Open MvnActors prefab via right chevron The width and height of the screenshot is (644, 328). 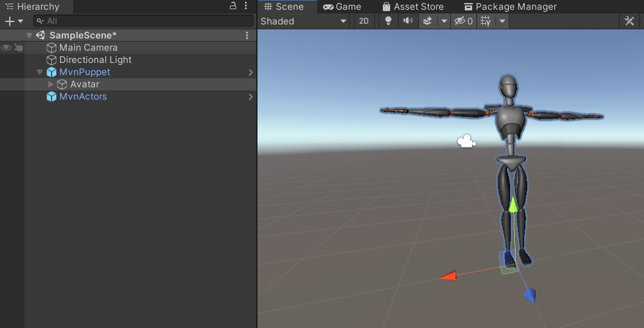click(251, 97)
